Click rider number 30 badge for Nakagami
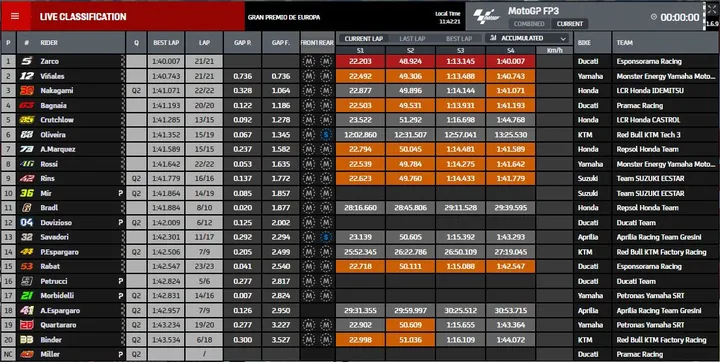 click(x=27, y=90)
